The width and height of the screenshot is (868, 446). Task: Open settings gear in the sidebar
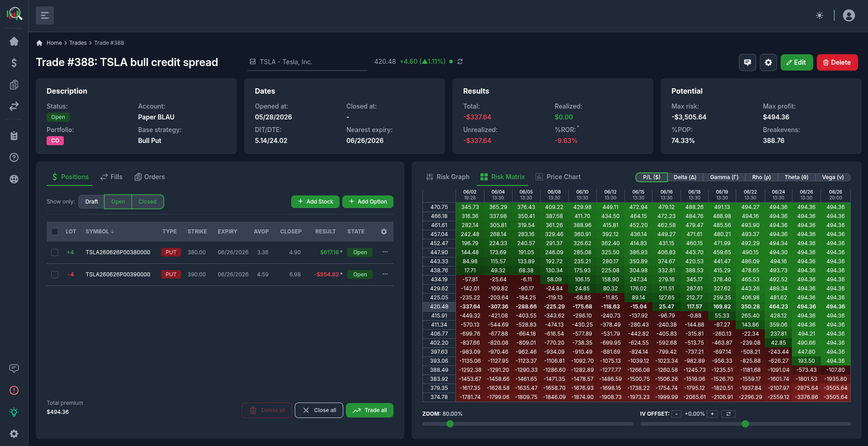pos(14,434)
